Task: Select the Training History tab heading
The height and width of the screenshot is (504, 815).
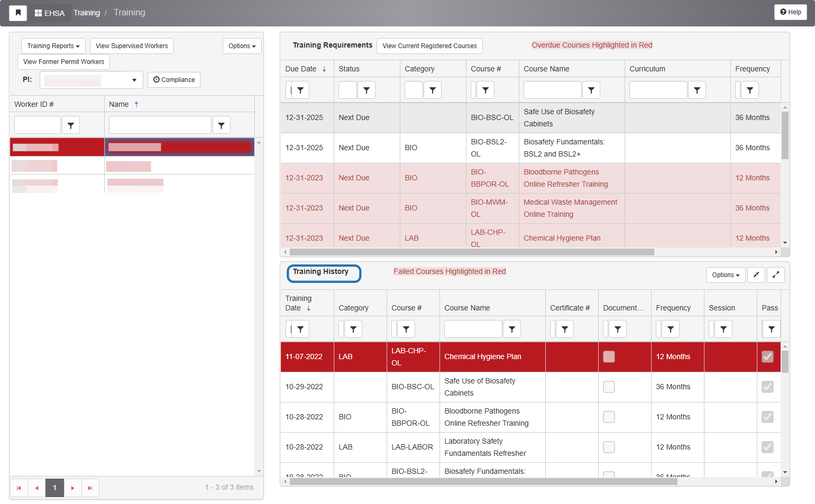Action: [320, 272]
